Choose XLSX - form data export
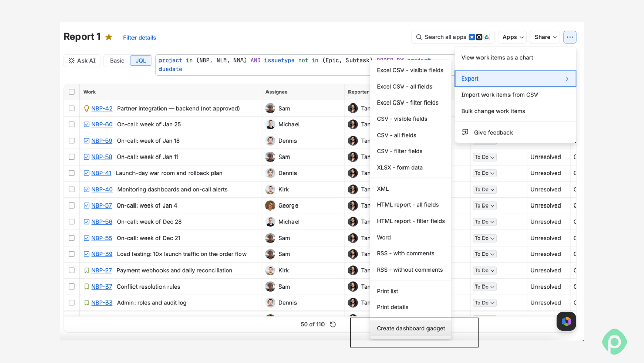The height and width of the screenshot is (363, 644). [x=411, y=167]
